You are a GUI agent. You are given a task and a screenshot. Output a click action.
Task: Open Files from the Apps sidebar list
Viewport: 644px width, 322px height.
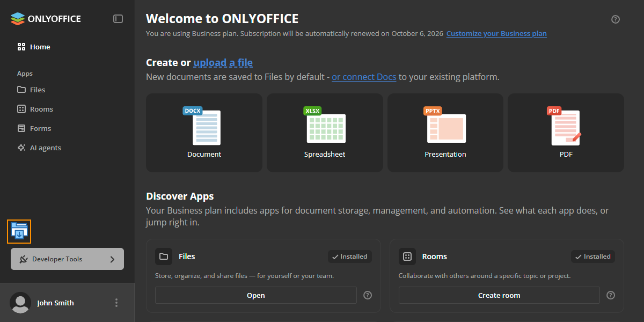coord(31,90)
